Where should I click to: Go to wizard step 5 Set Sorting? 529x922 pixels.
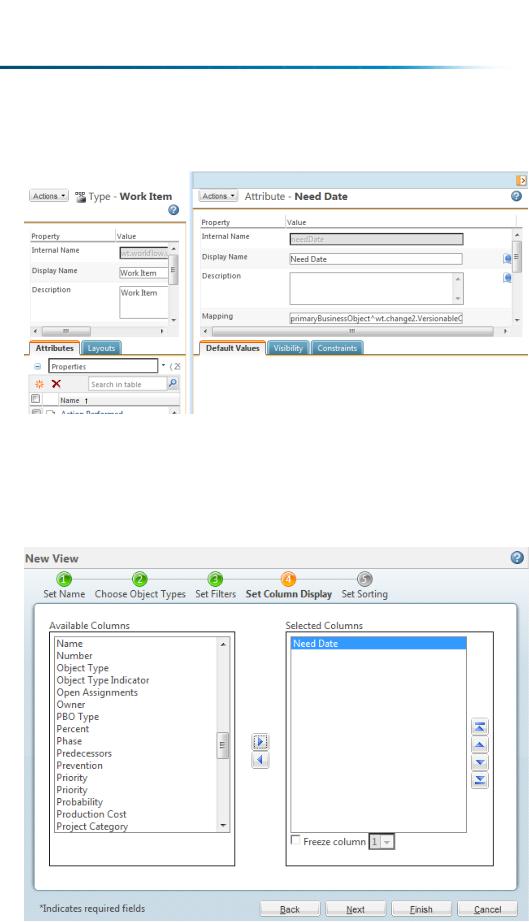coord(364,579)
